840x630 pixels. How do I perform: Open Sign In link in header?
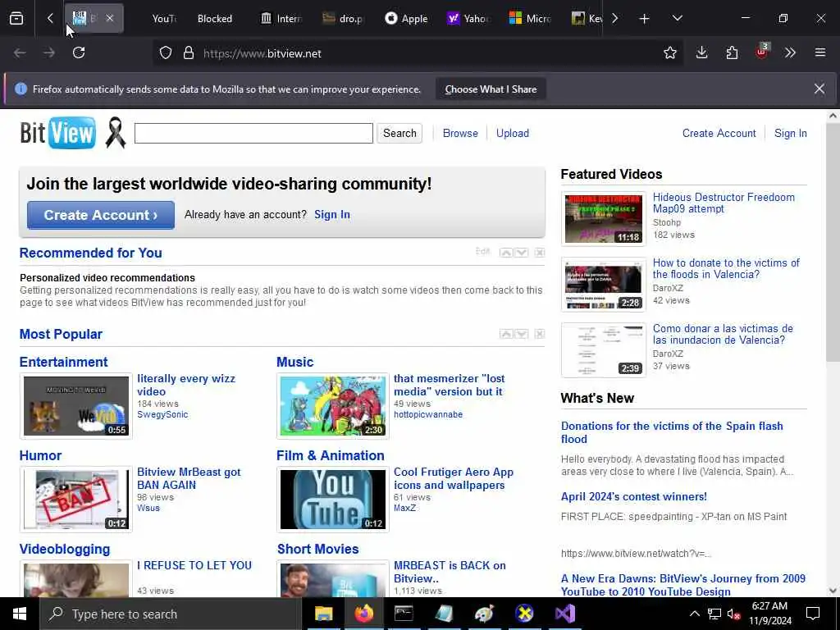click(x=790, y=134)
